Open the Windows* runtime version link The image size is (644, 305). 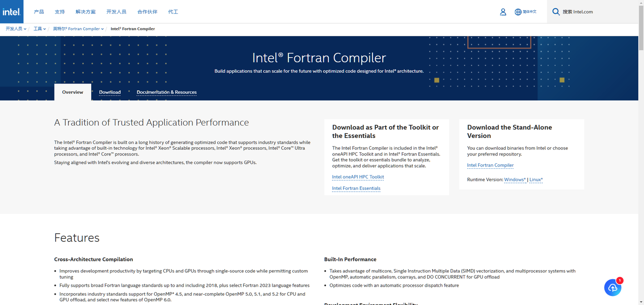(515, 180)
